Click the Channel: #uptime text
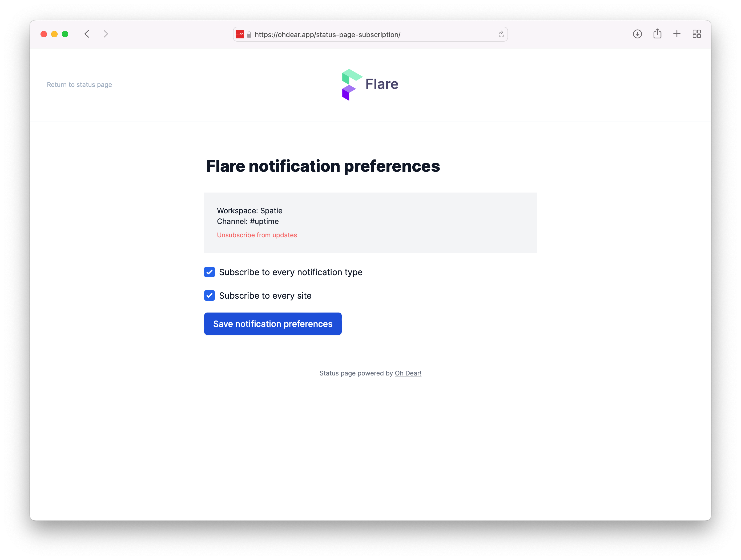741x560 pixels. click(x=248, y=221)
